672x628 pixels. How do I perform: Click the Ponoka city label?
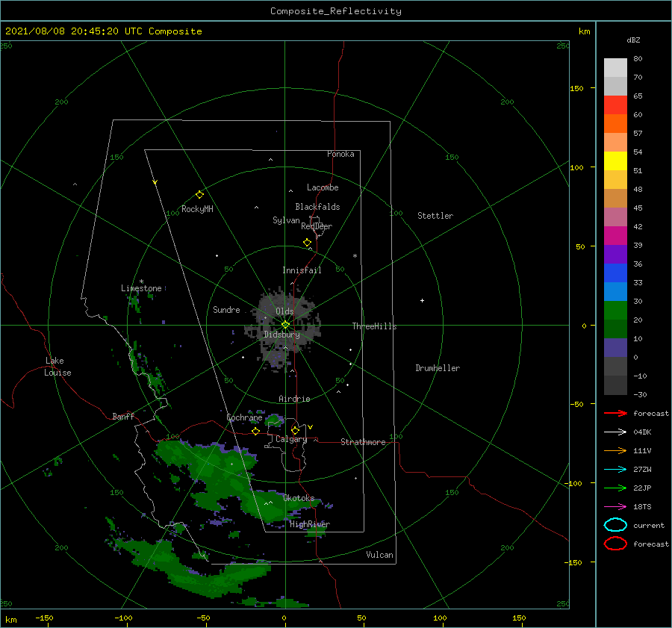pos(340,154)
